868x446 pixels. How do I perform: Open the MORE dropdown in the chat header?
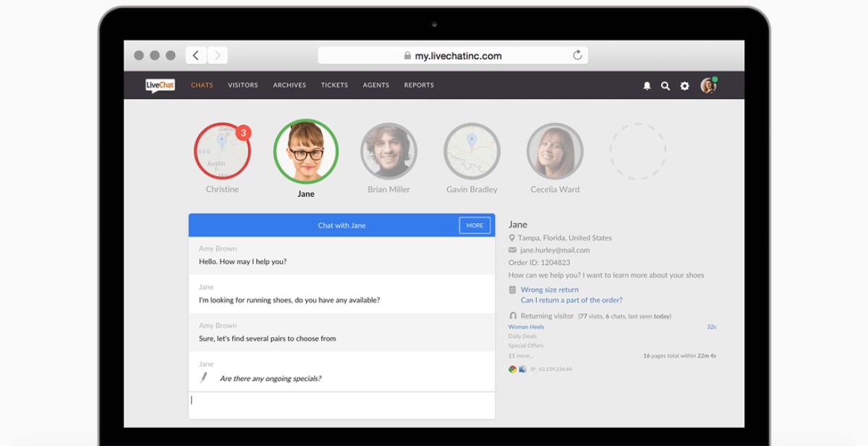[x=475, y=225]
